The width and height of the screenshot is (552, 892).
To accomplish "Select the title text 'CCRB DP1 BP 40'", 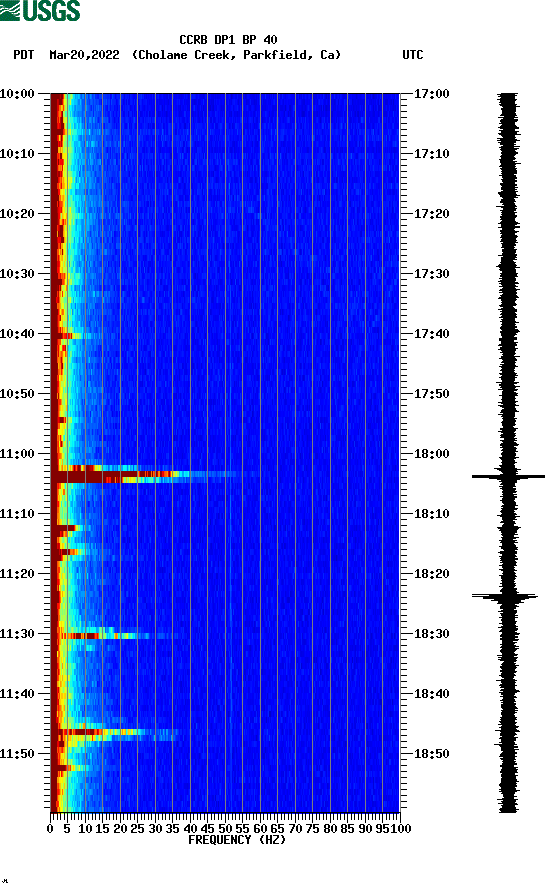I will [228, 40].
